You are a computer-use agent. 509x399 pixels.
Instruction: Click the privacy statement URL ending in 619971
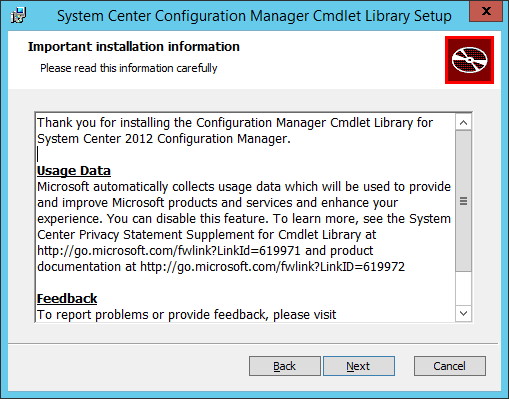169,251
